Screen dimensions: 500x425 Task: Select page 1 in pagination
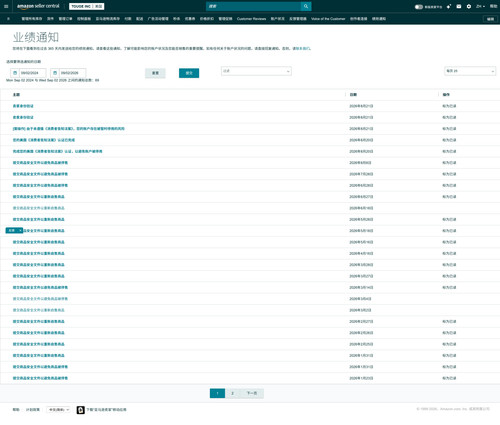pos(217,393)
